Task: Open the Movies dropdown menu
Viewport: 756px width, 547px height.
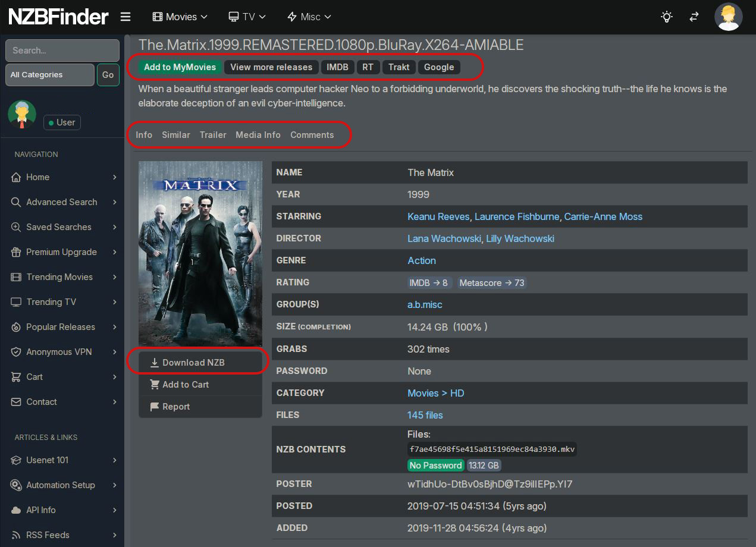Action: click(180, 17)
